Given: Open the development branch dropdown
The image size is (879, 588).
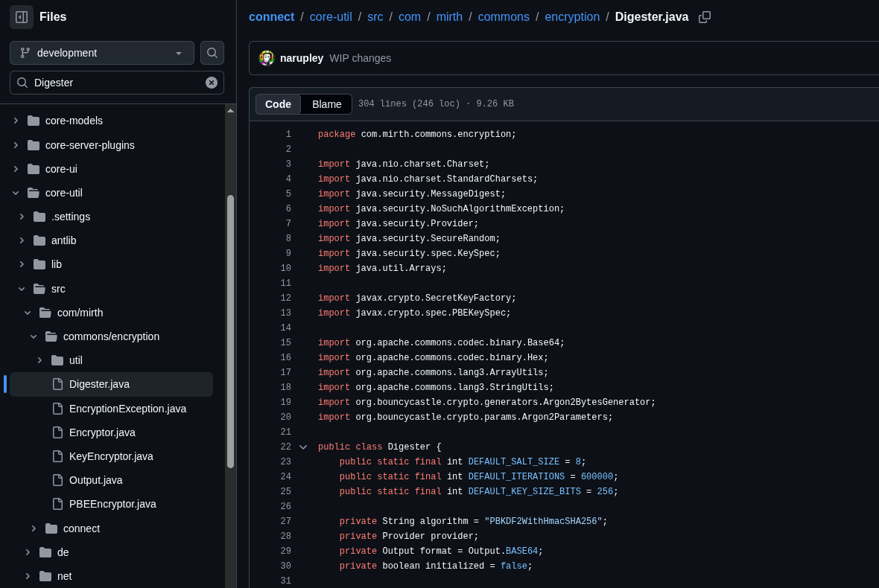Looking at the screenshot, I should point(102,53).
